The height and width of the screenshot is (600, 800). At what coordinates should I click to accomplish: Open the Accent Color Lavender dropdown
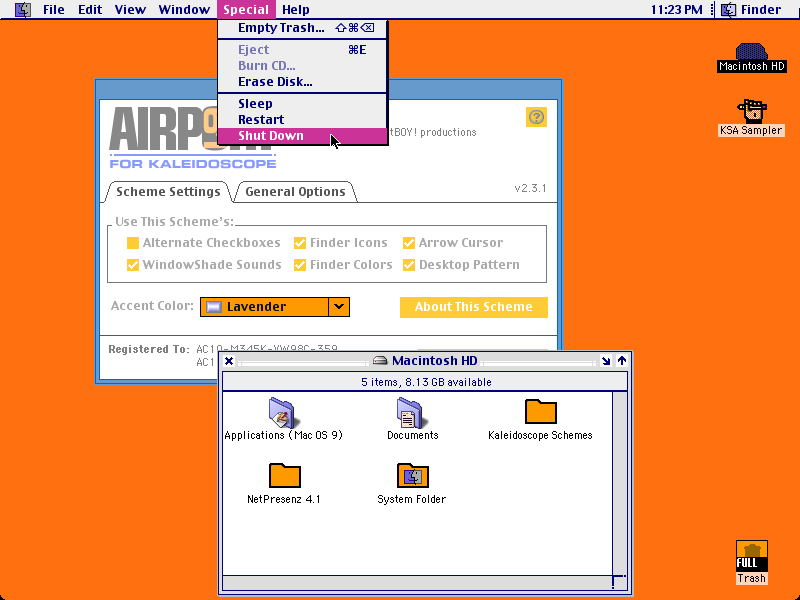tap(274, 307)
